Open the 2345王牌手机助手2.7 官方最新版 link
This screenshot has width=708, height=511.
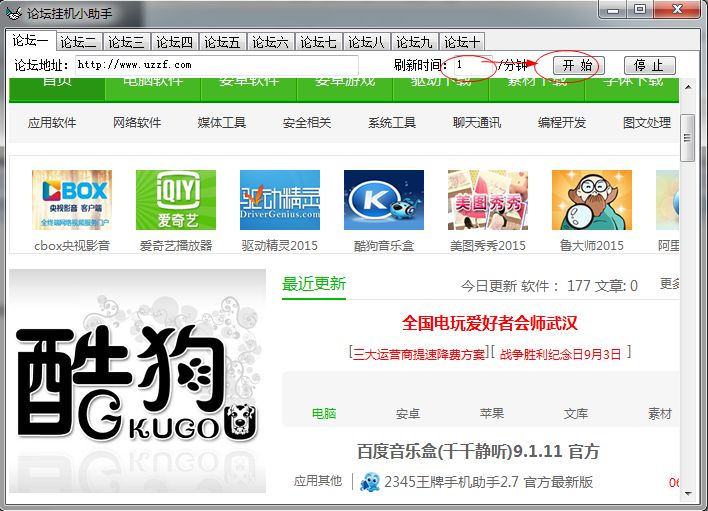pos(488,482)
